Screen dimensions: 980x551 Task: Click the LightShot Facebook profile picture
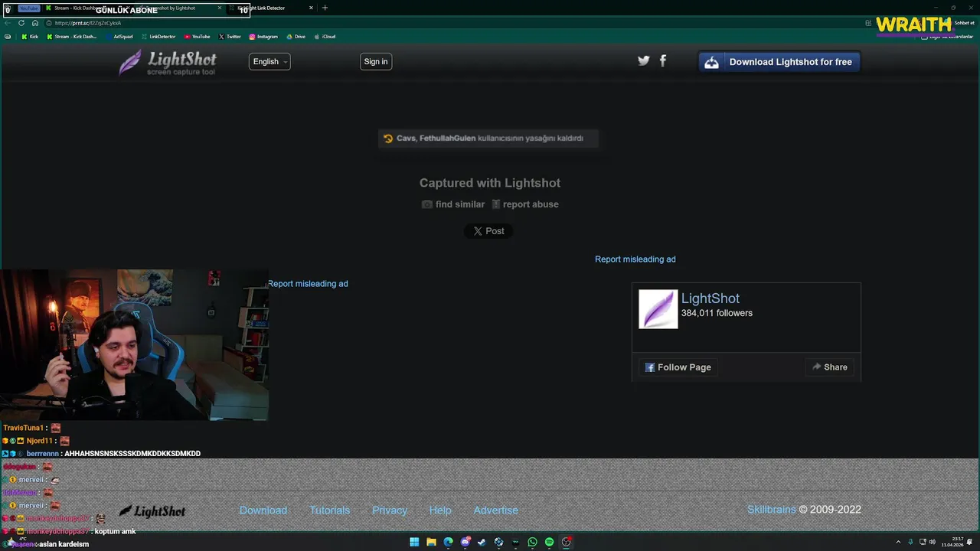(x=658, y=309)
